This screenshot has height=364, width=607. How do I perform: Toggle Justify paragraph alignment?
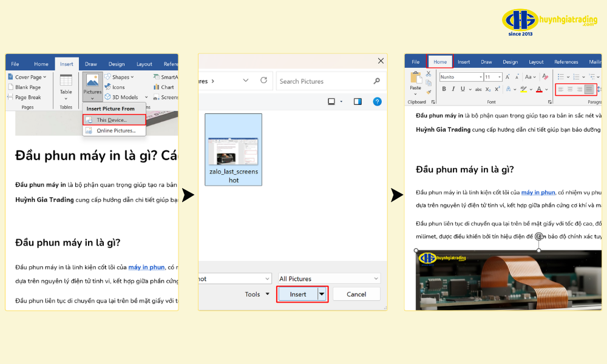click(x=589, y=89)
